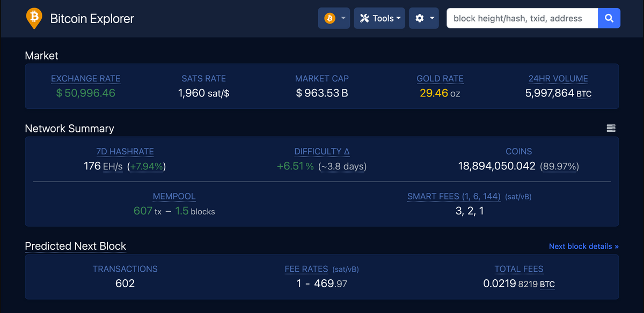Click the Exchange Rate label
Viewport: 644px width, 313px height.
85,79
